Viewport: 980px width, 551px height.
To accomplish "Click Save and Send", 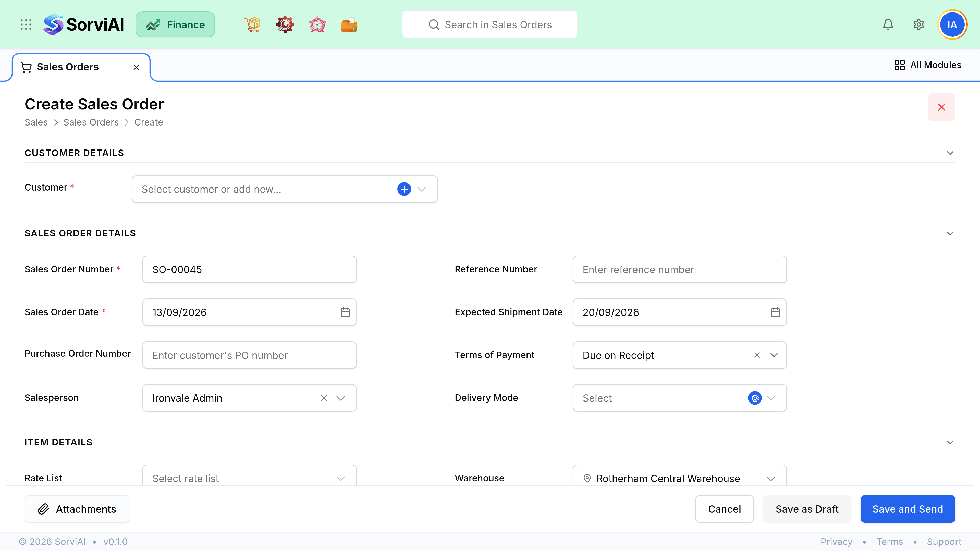I will (x=908, y=509).
